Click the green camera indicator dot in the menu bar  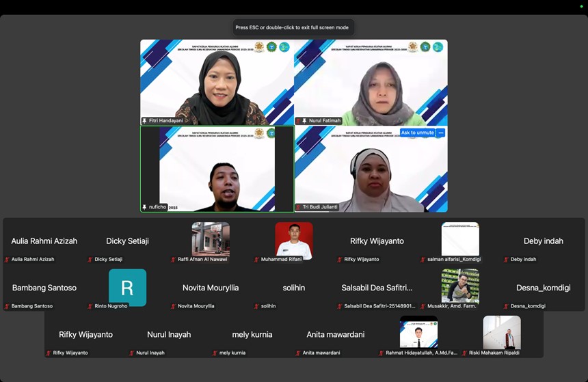point(581,6)
